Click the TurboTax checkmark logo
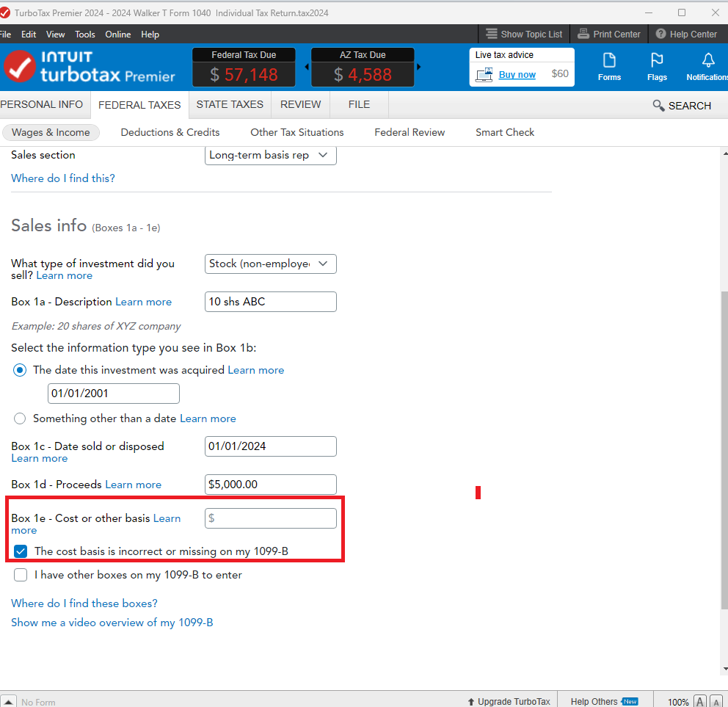Viewport: 728px width, 707px height. (x=20, y=66)
